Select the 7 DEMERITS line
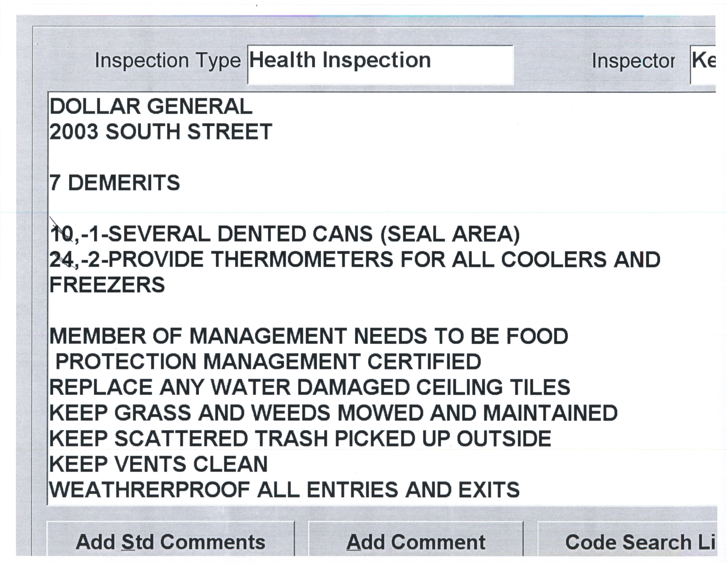 115,183
